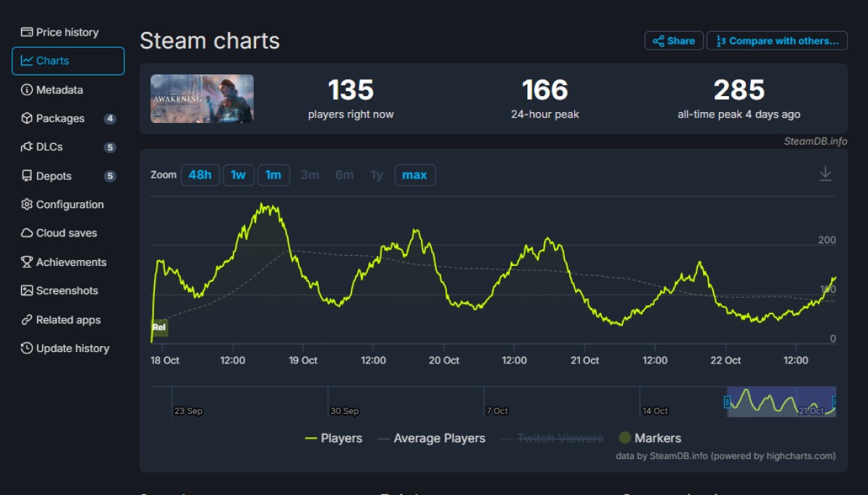Set chart zoom to 1w

click(x=239, y=175)
